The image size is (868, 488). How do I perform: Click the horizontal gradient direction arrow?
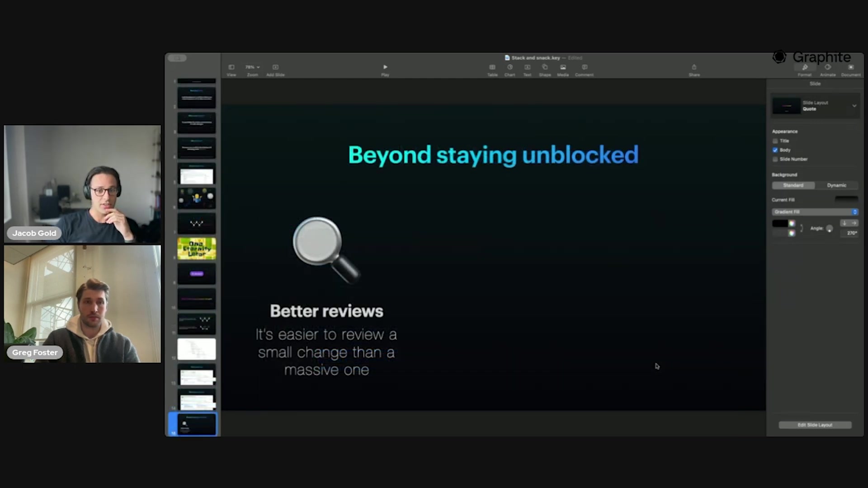click(854, 223)
